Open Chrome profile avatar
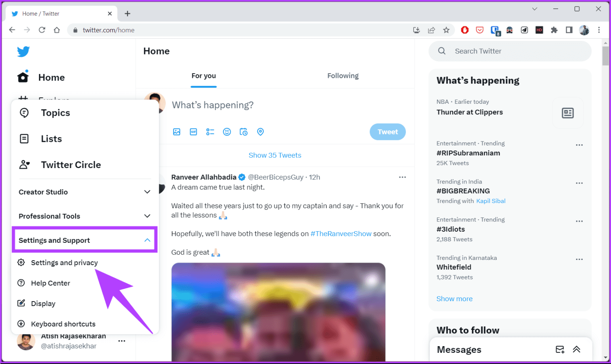611x364 pixels. click(x=584, y=30)
